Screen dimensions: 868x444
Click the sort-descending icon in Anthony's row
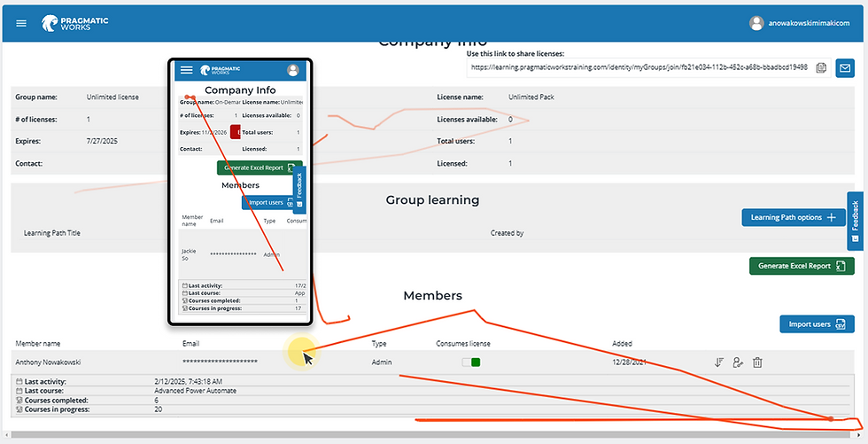tap(718, 362)
